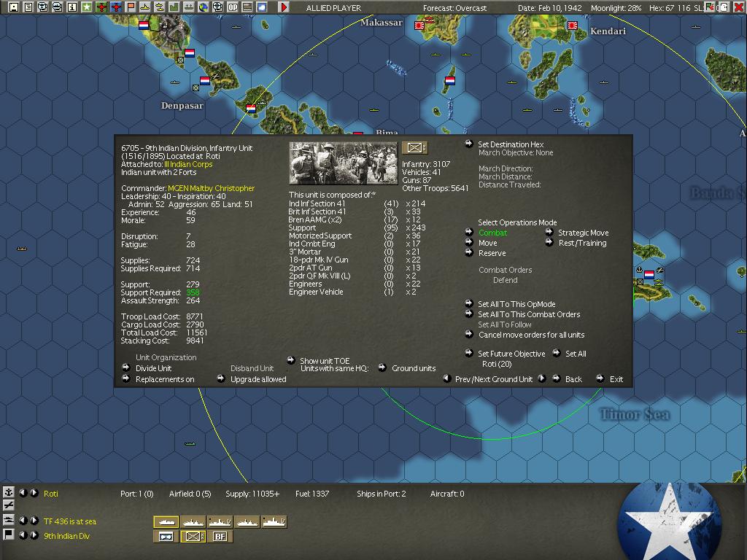Click Divide Unit
The image size is (747, 560).
(x=153, y=368)
